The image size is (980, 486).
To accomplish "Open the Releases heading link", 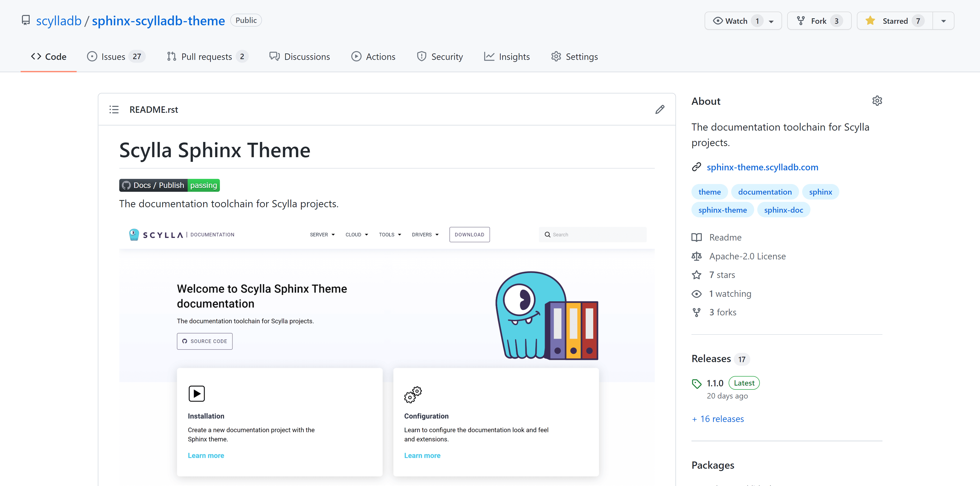I will point(711,359).
